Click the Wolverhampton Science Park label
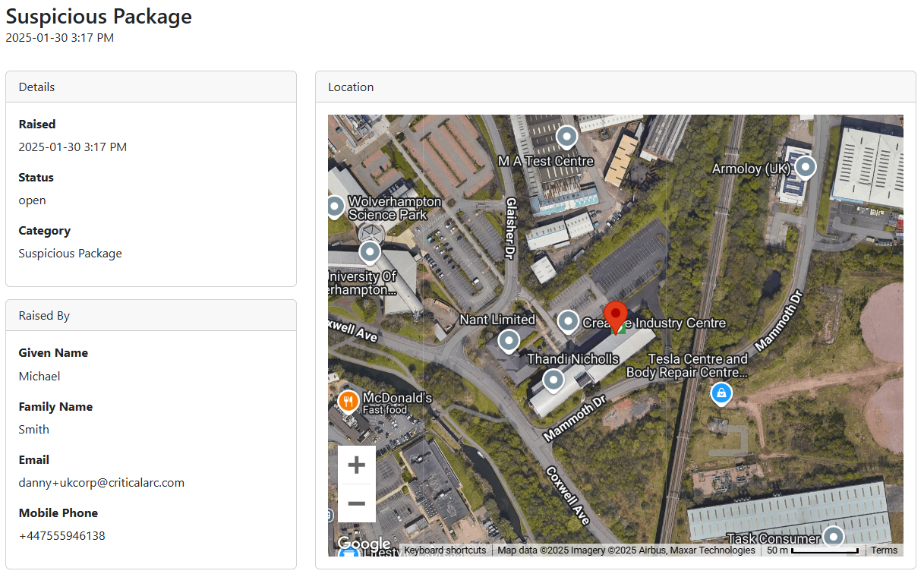 click(x=394, y=208)
